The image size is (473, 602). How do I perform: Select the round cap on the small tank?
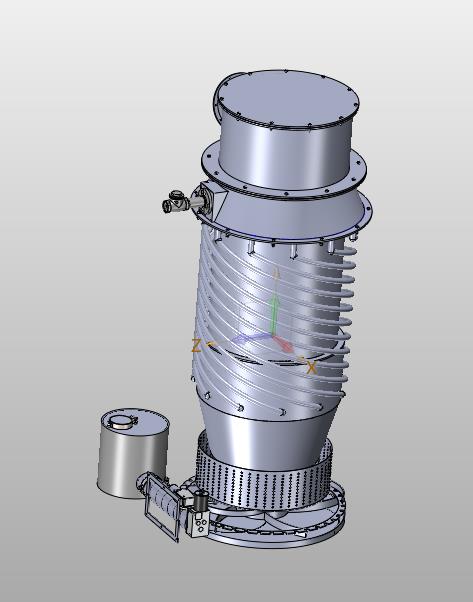(x=122, y=422)
